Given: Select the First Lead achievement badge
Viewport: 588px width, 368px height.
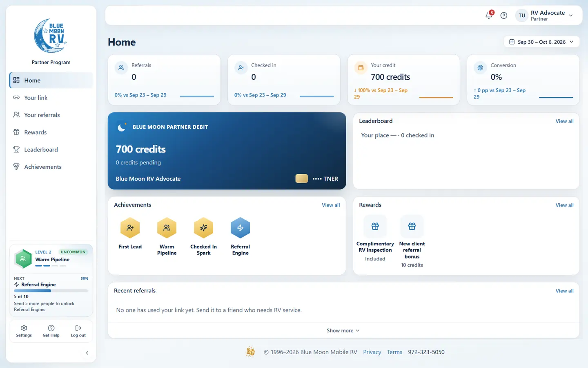Looking at the screenshot, I should tap(130, 228).
